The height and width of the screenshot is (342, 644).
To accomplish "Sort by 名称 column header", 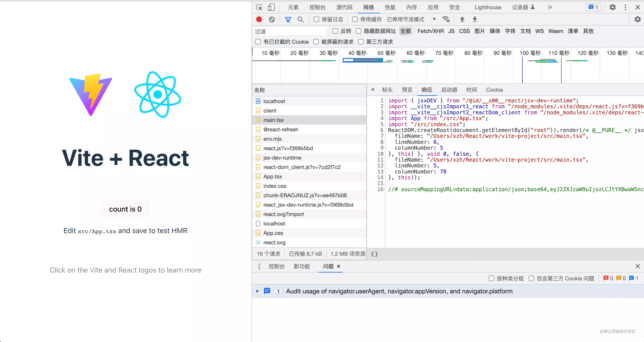I will tap(309, 90).
